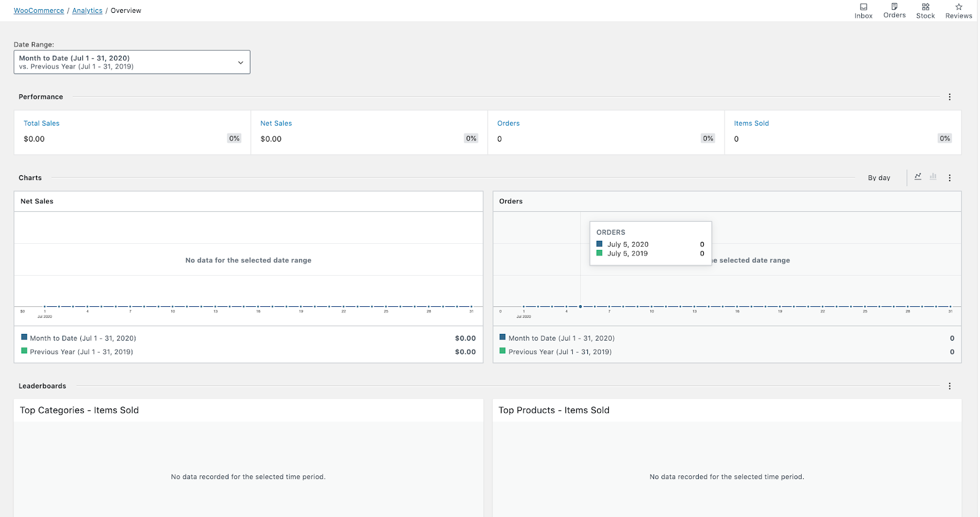Screen dimensions: 980x517
Task: Click the 'Top Products - Items Sold' heading
Action: 554,410
